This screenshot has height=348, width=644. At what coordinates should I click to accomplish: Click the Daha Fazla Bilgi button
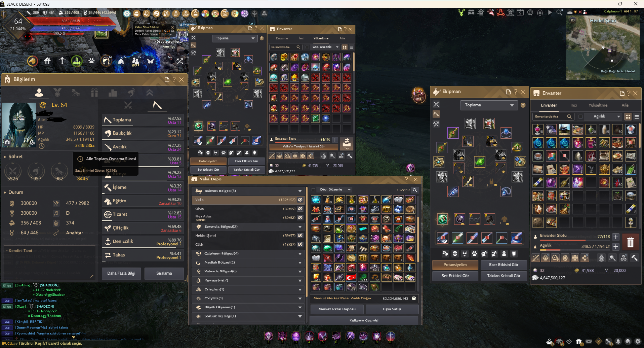tap(121, 273)
